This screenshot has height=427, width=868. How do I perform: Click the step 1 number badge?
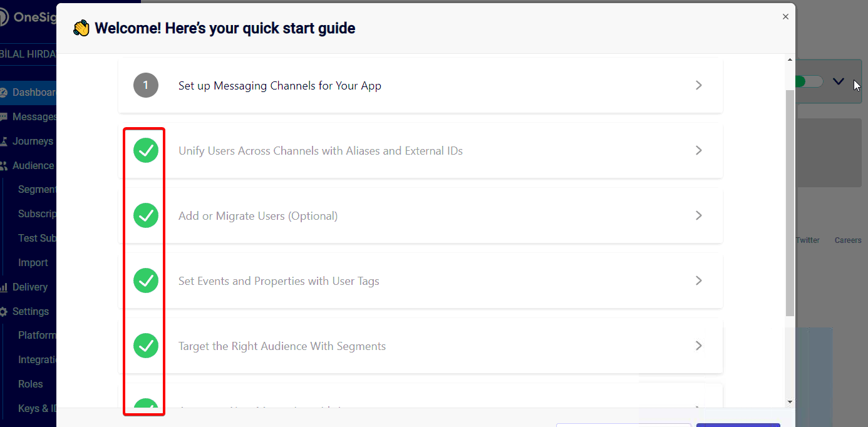[146, 85]
